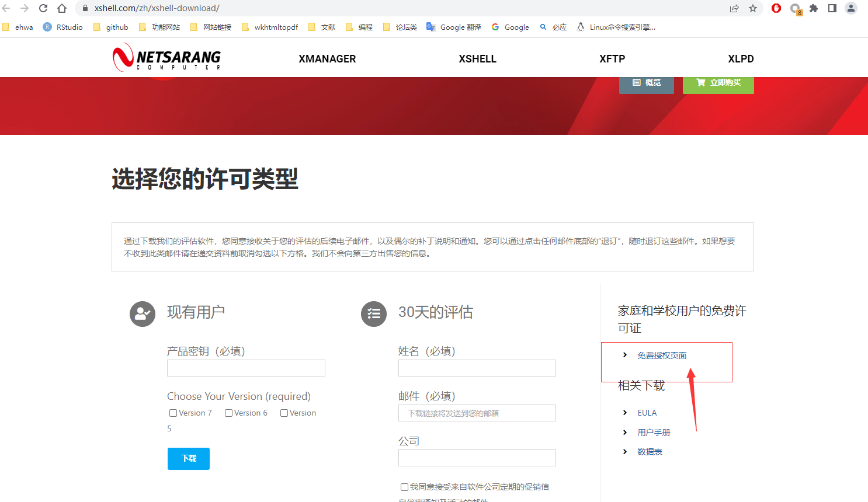
Task: Click the NetSarang Computer logo
Action: (x=167, y=58)
